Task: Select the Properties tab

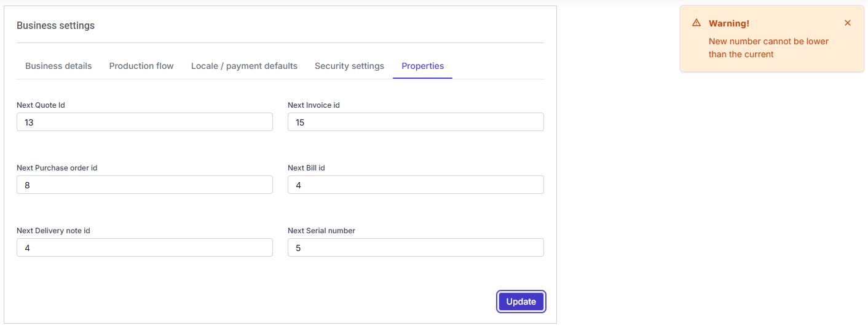Action: (422, 66)
